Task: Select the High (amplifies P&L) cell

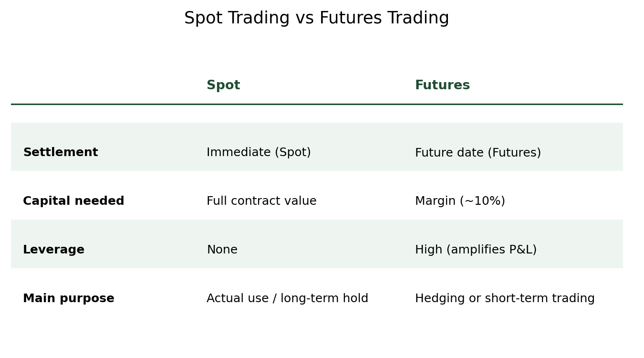Action: pos(476,250)
